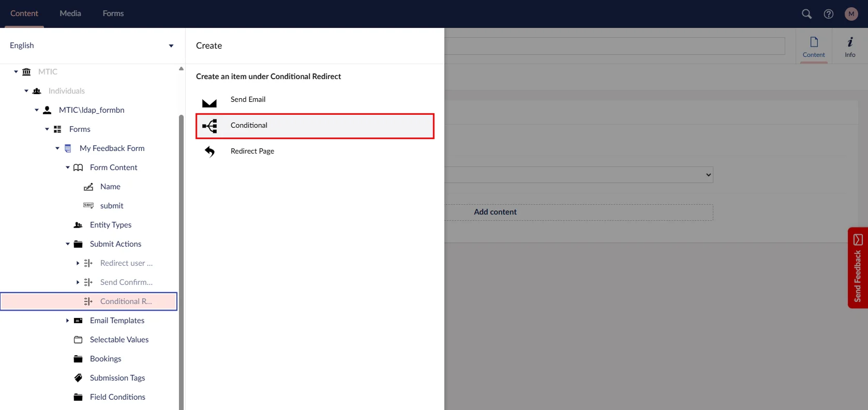Select the Submission Tags tree item

(117, 378)
